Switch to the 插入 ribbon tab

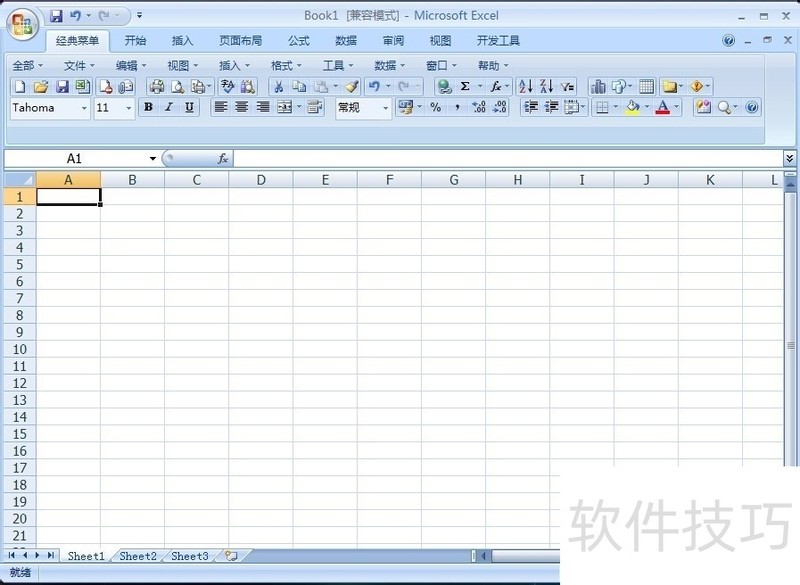183,41
